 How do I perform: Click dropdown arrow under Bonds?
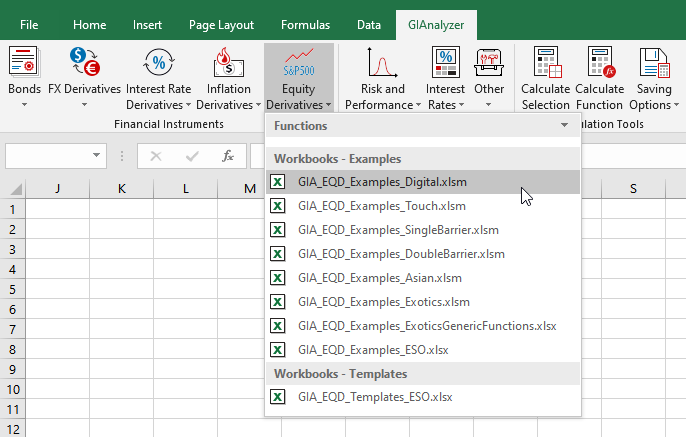(x=24, y=105)
